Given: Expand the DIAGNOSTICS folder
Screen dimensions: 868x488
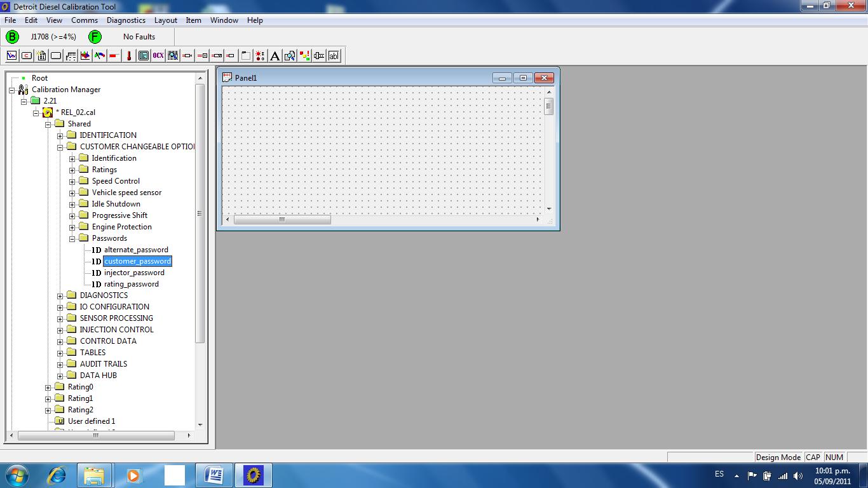Looking at the screenshot, I should [60, 295].
